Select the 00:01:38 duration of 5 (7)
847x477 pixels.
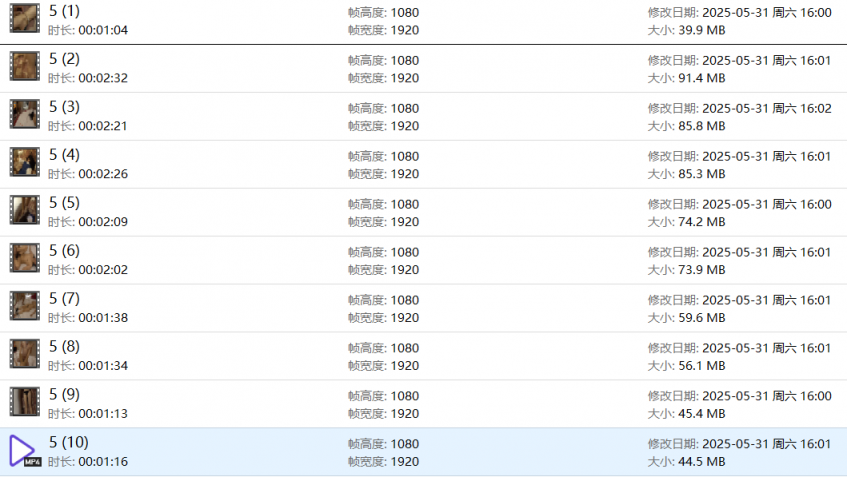103,318
